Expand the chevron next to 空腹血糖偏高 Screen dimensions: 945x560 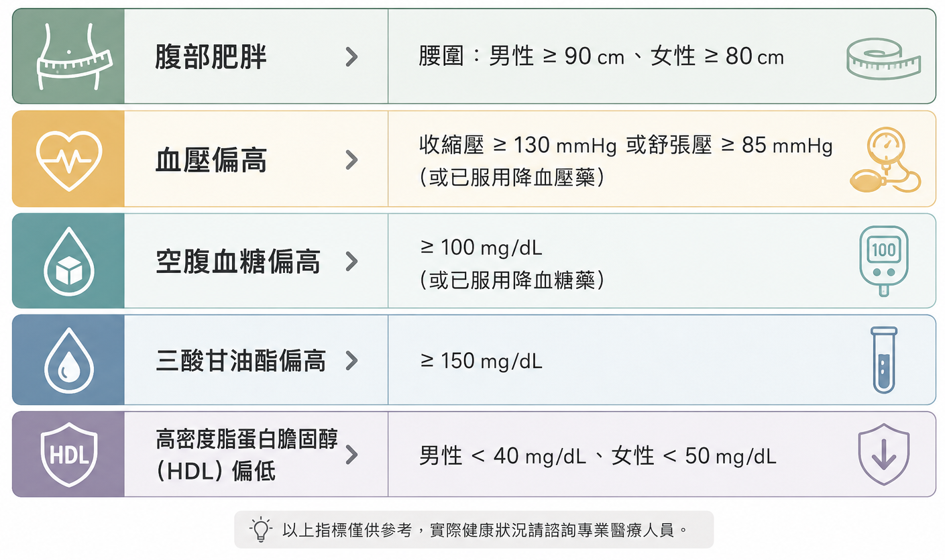(351, 262)
